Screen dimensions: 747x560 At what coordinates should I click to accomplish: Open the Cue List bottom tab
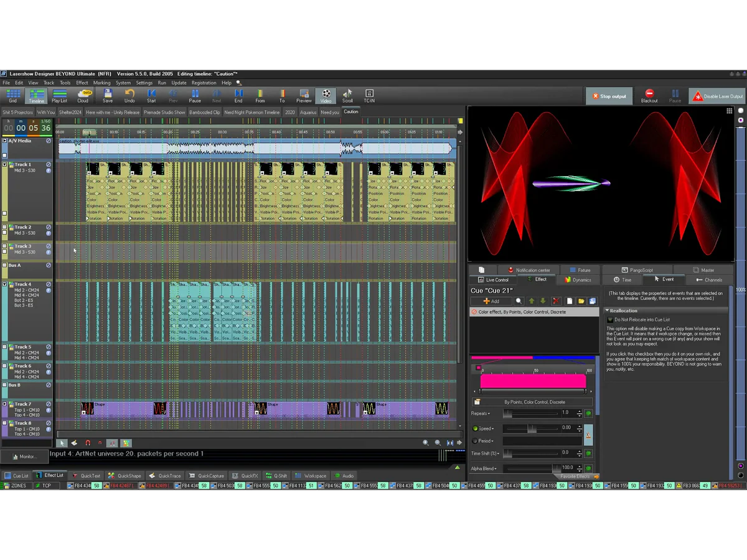(x=16, y=475)
